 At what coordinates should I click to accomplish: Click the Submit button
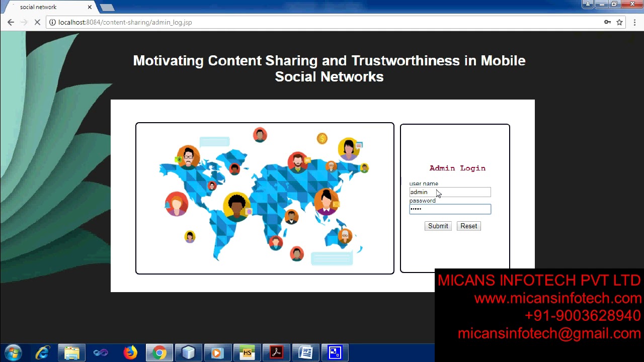pyautogui.click(x=438, y=226)
